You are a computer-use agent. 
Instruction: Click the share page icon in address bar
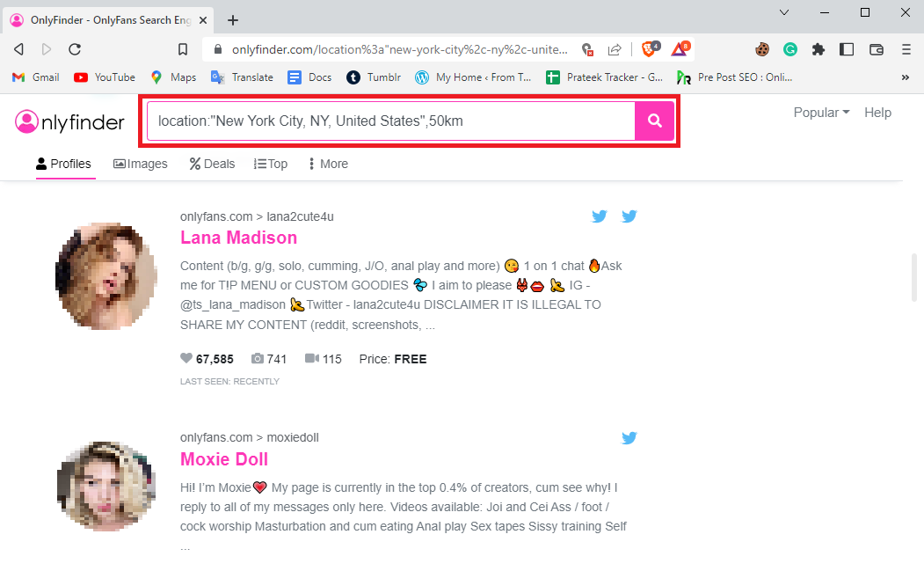(615, 50)
